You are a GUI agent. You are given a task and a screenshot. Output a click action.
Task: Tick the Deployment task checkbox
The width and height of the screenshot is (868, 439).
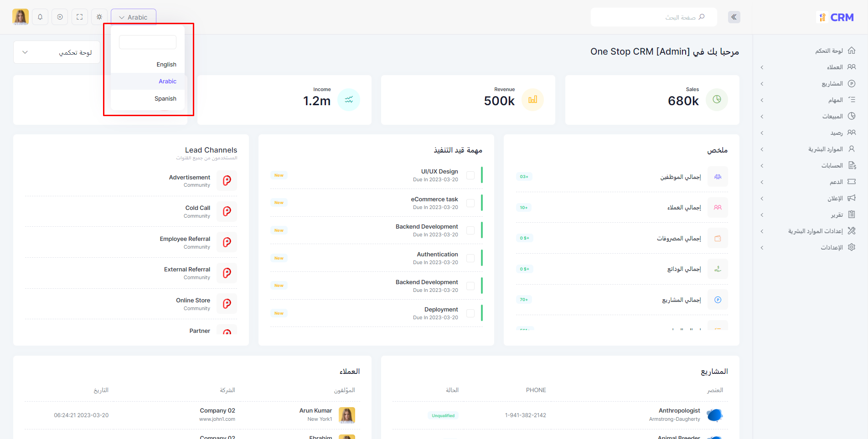coord(471,313)
